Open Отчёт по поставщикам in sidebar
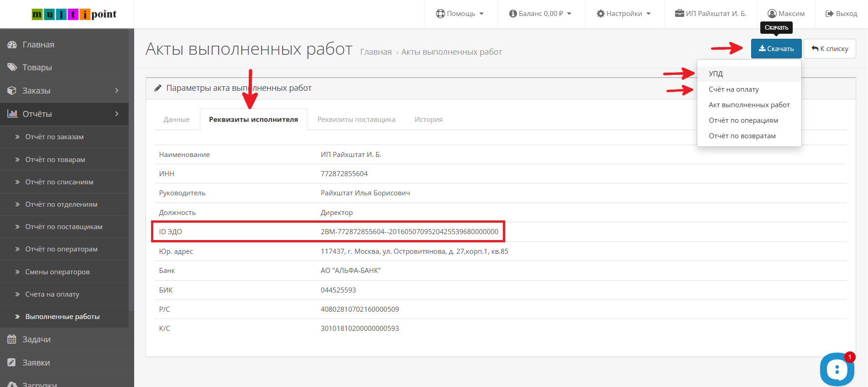The width and height of the screenshot is (868, 387). tap(64, 227)
